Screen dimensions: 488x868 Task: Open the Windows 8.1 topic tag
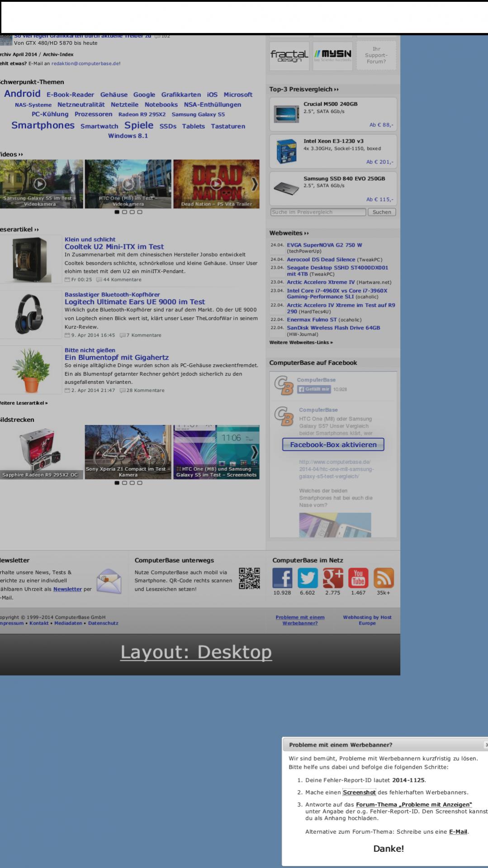click(x=128, y=136)
